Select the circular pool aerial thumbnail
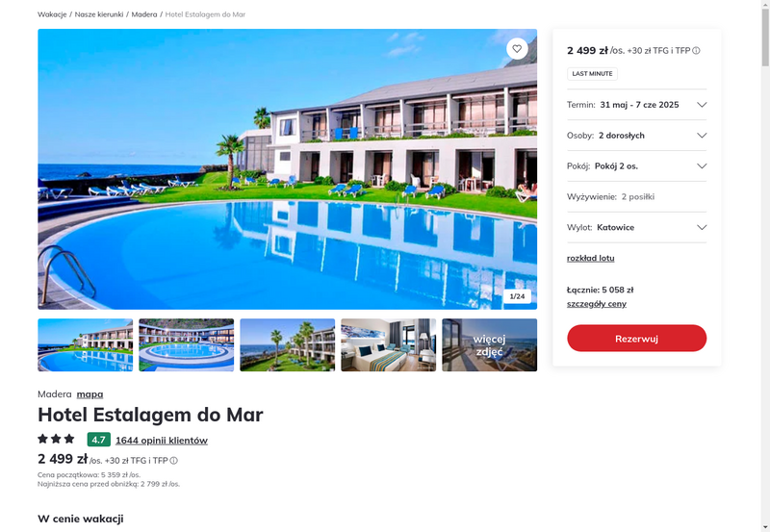 (x=186, y=345)
